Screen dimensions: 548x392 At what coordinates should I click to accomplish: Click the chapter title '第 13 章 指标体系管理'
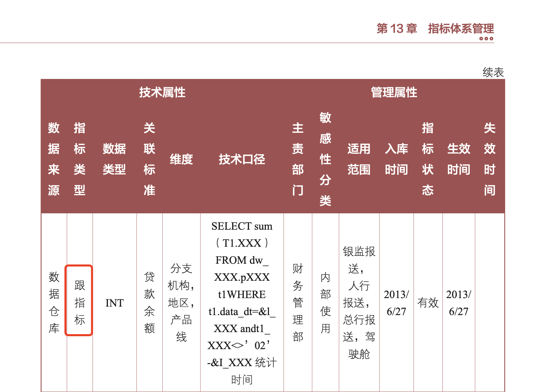435,29
